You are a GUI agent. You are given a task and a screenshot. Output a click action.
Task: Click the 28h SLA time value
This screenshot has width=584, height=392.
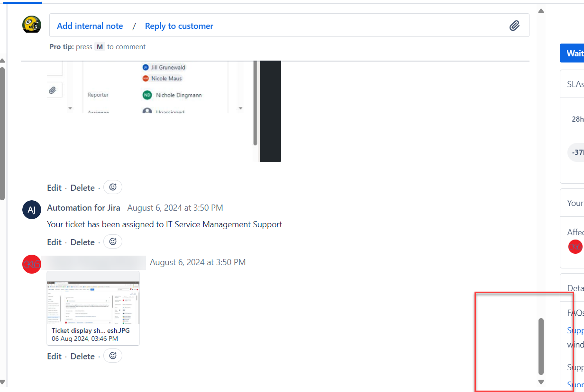[578, 119]
